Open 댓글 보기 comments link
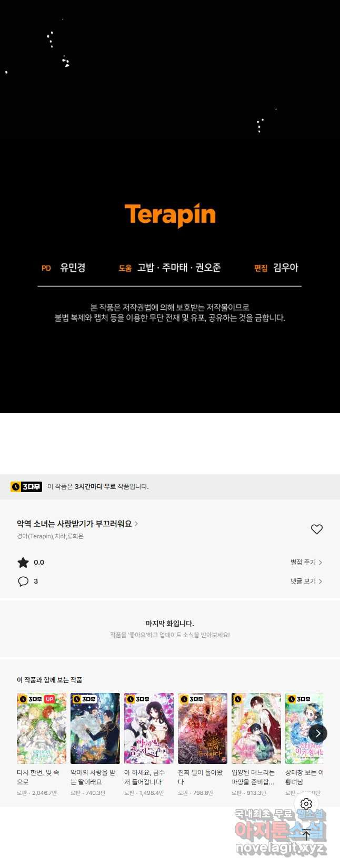Viewport: 340px width, 868px height. [x=303, y=581]
